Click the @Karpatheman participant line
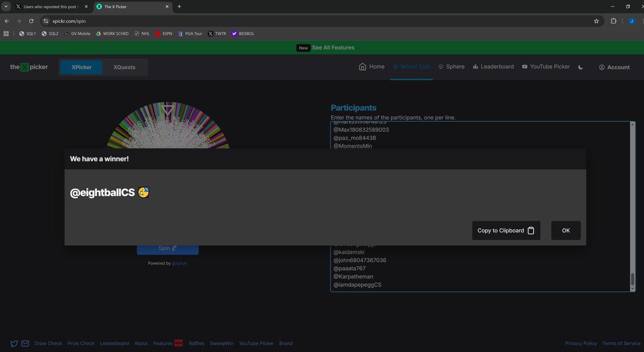The image size is (644, 352). [x=353, y=277]
